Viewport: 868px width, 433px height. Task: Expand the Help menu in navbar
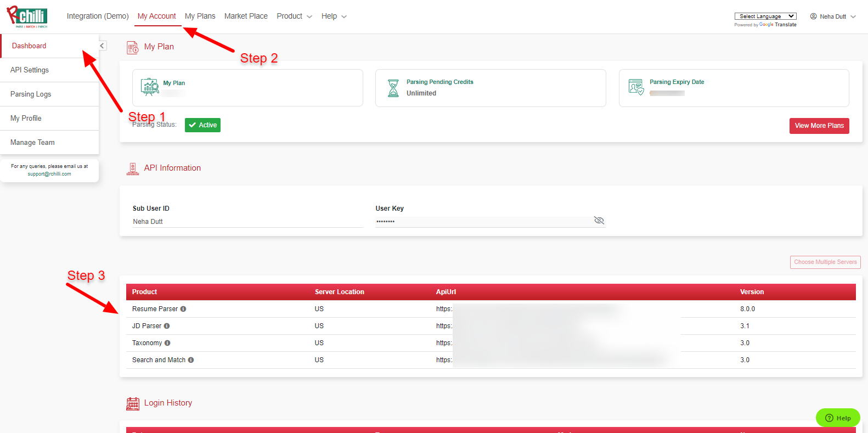[x=334, y=16]
